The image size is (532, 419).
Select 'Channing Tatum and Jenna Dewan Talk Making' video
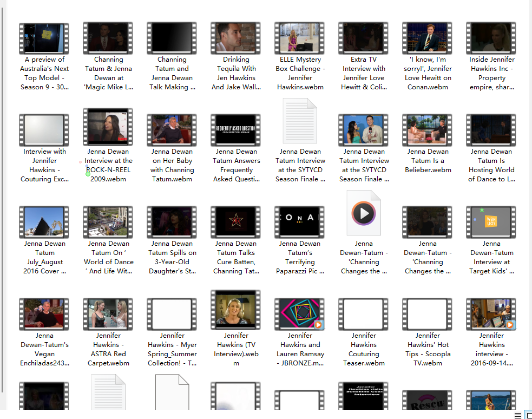click(172, 37)
